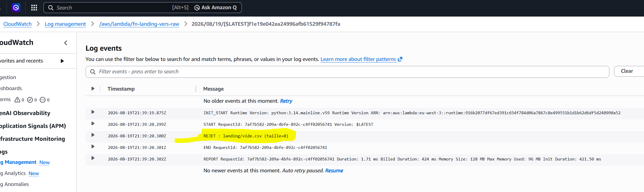
Task: Click the filter events magnifier icon
Action: [93, 72]
